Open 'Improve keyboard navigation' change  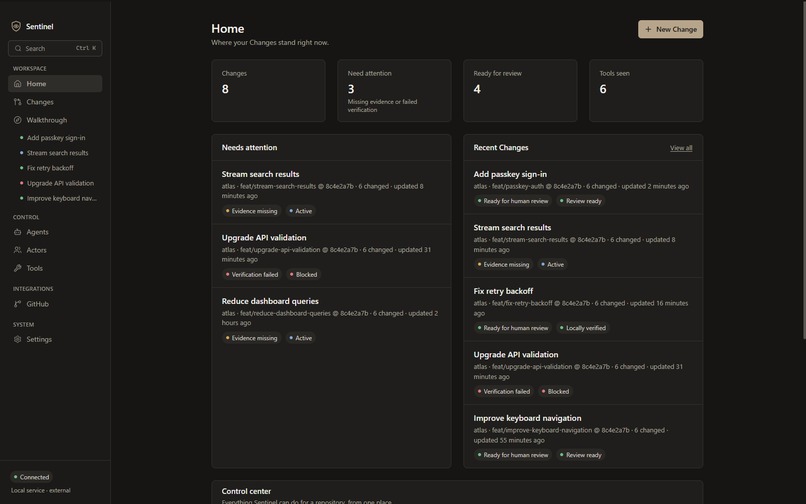(583, 436)
